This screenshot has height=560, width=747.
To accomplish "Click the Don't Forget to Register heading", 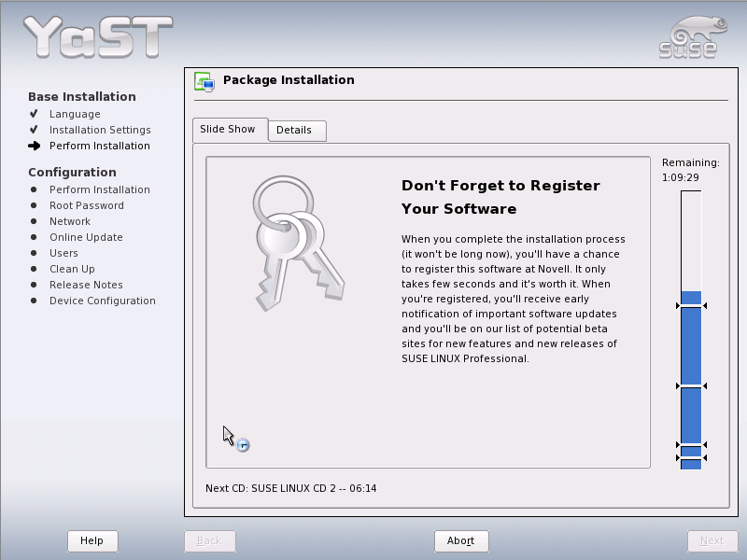I will pos(500,197).
